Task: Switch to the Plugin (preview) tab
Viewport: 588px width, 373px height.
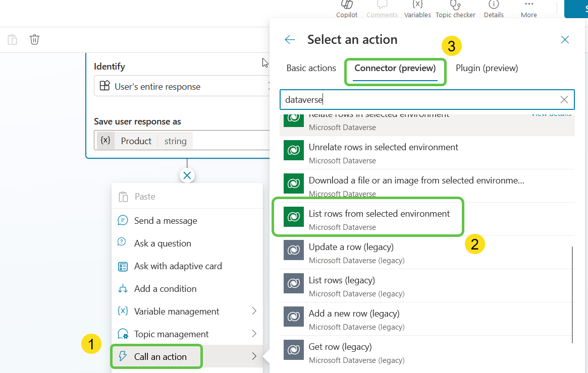Action: (487, 68)
